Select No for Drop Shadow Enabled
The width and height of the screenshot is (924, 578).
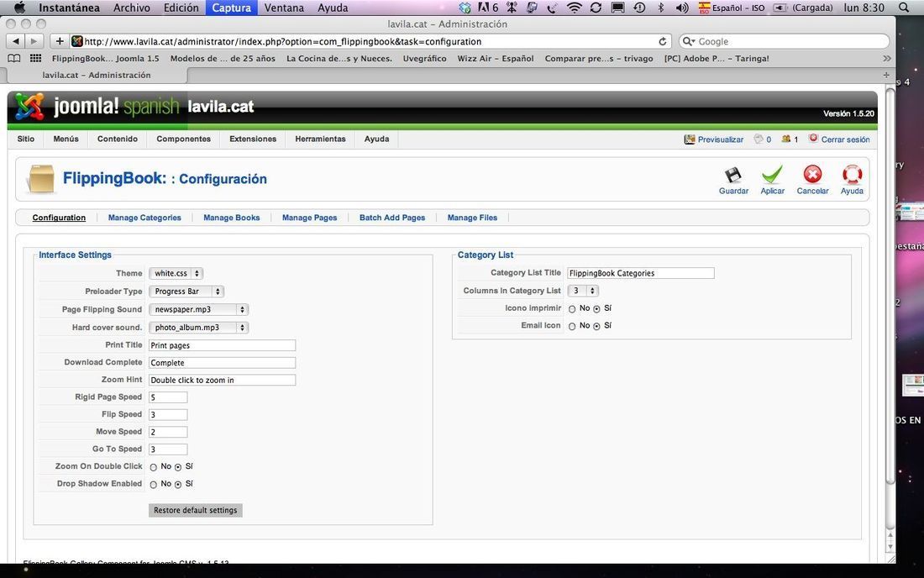[153, 484]
